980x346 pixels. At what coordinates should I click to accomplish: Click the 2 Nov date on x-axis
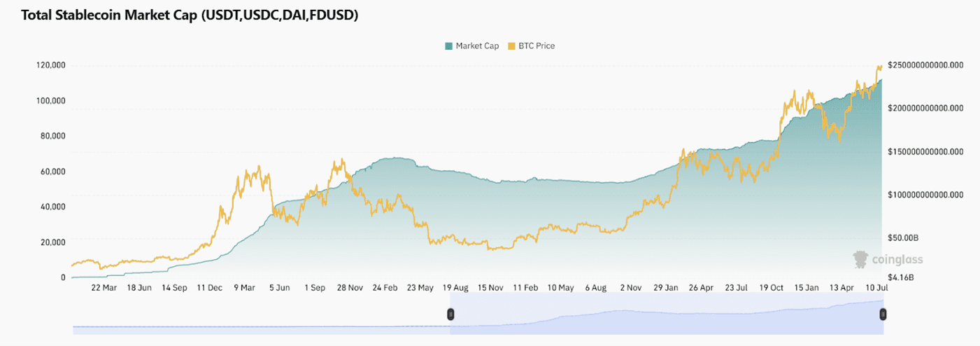point(630,288)
